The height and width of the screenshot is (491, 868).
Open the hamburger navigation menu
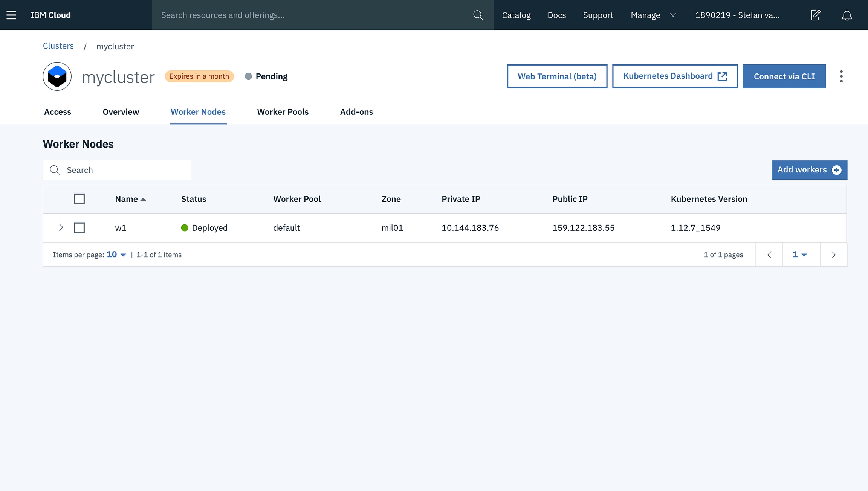(11, 15)
